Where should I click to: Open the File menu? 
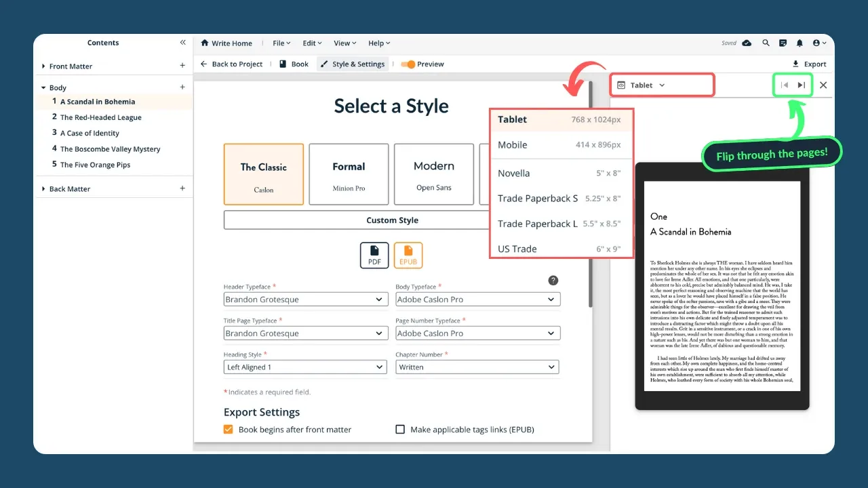[x=281, y=43]
